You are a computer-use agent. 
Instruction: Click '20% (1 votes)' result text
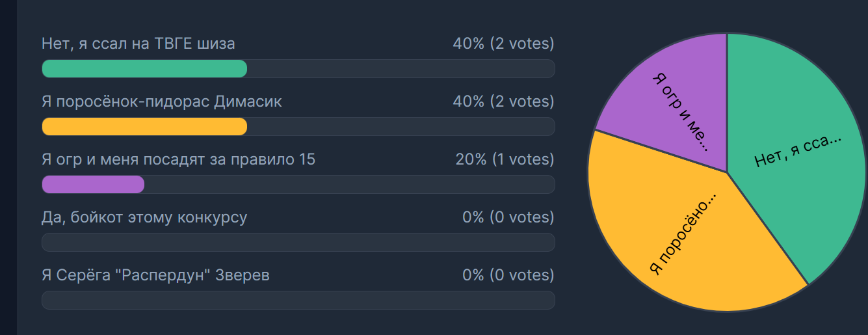click(505, 159)
